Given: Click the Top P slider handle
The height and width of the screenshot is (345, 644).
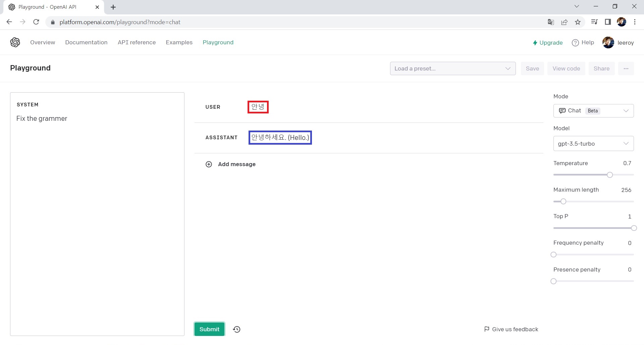Looking at the screenshot, I should 634,228.
